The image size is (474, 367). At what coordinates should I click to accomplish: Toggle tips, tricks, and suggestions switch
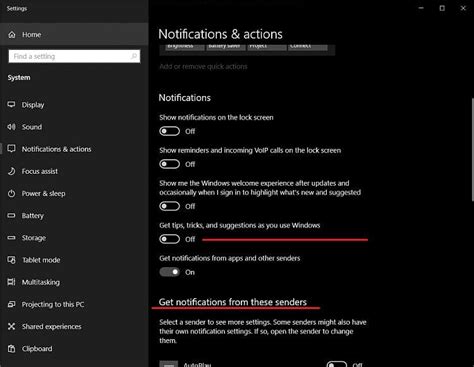pyautogui.click(x=169, y=239)
